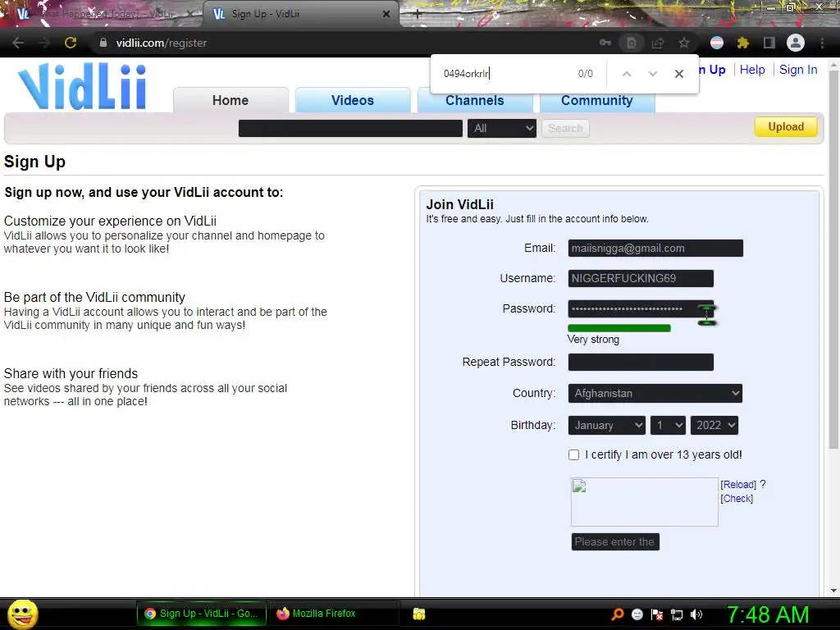Click the Chrome Sign Up taskbar button
This screenshot has width=840, height=630.
point(202,614)
